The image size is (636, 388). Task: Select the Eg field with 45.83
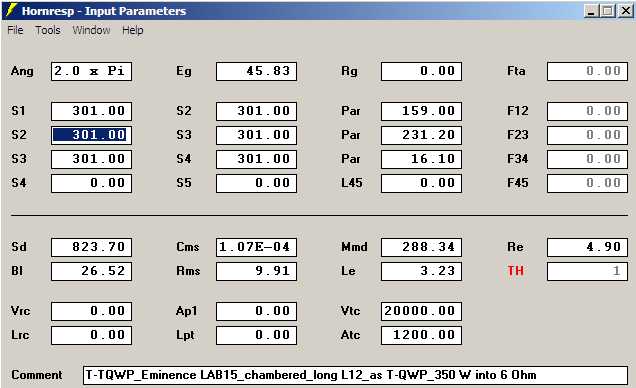click(x=256, y=71)
